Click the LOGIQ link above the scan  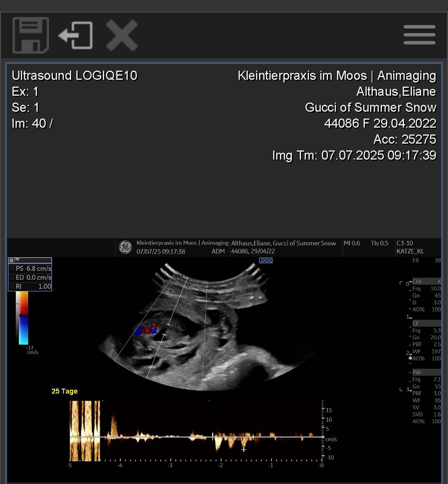click(x=266, y=260)
